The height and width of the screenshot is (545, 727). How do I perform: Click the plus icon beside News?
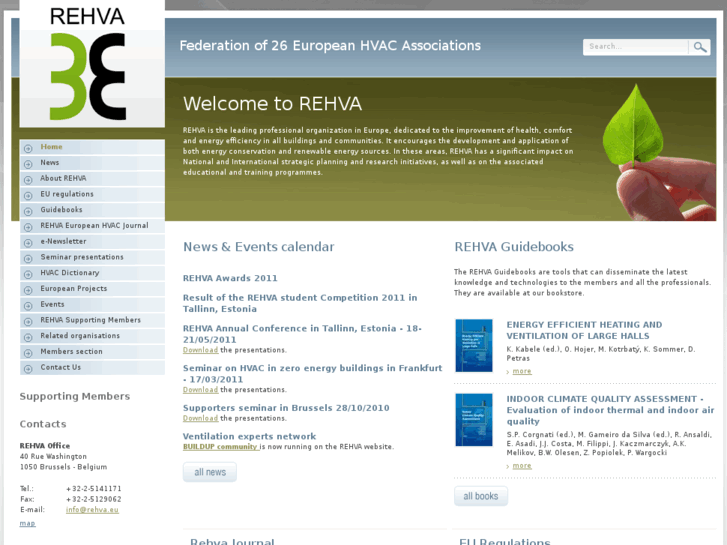click(28, 163)
